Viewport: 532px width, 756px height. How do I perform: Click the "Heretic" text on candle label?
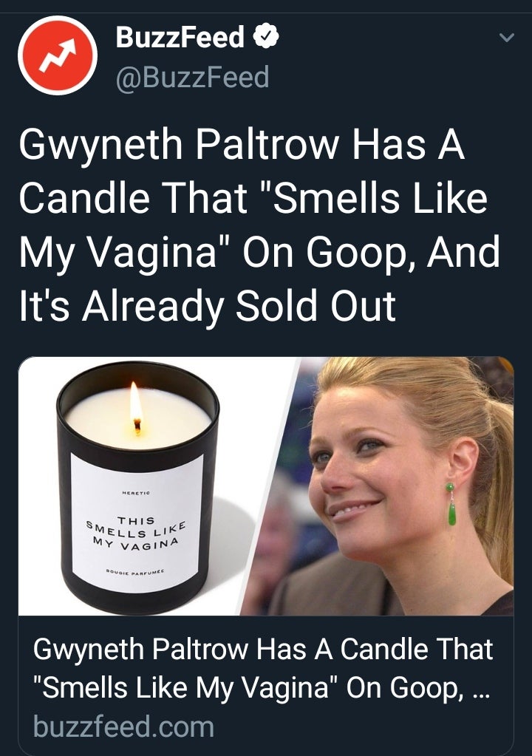(137, 493)
